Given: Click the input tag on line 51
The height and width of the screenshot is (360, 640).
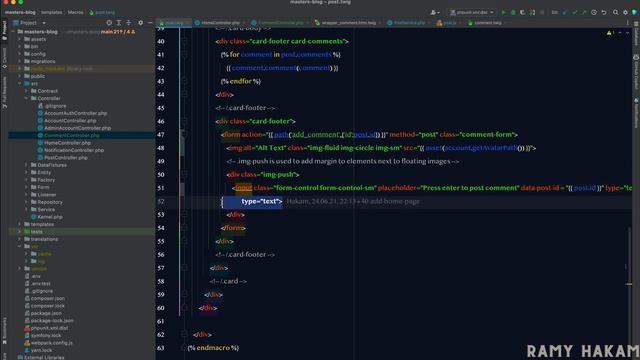Looking at the screenshot, I should (x=244, y=188).
